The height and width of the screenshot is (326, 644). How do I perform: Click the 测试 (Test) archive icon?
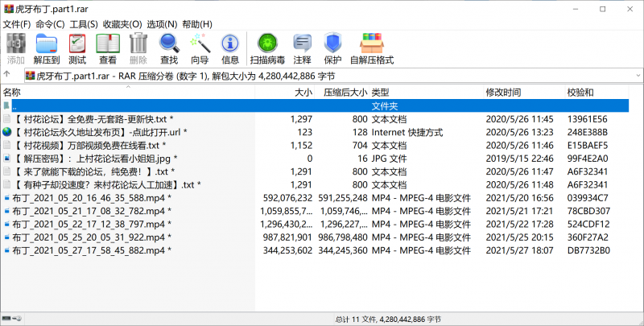[x=77, y=48]
